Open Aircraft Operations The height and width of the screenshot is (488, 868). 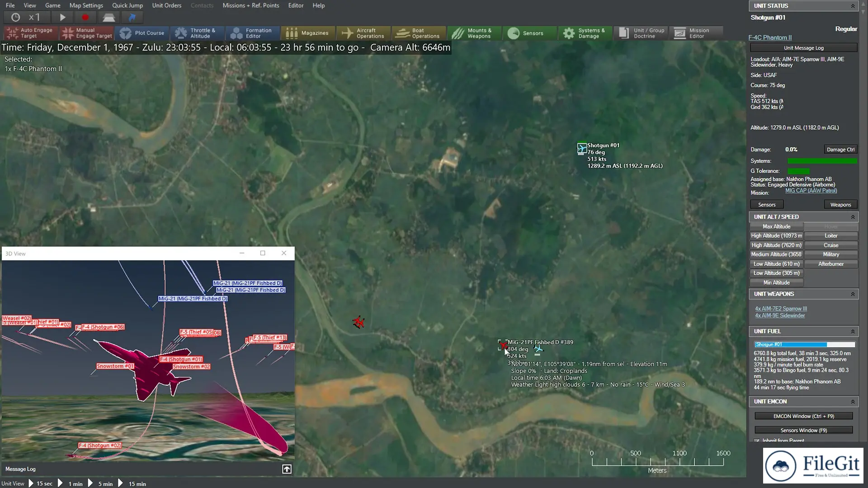364,33
